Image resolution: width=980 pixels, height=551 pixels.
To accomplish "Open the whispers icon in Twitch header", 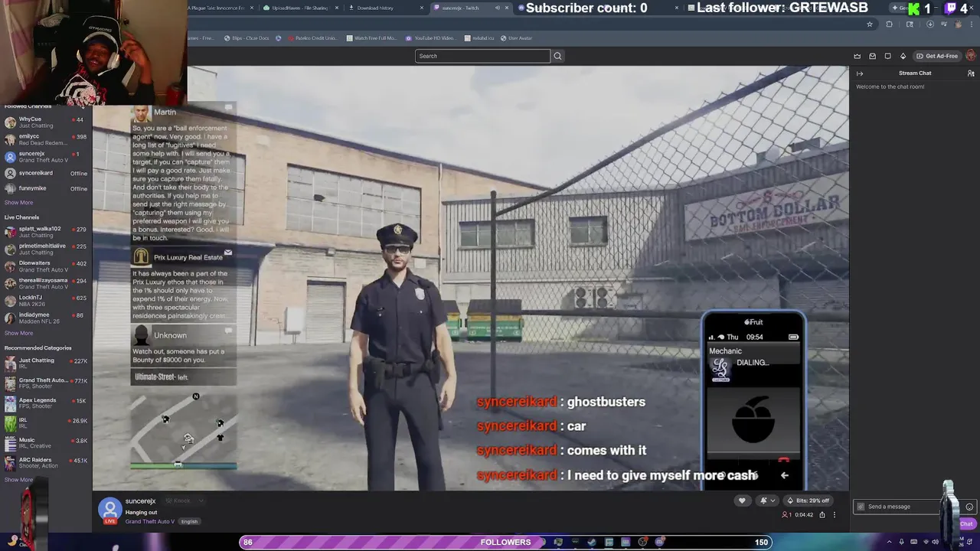I will pos(887,56).
